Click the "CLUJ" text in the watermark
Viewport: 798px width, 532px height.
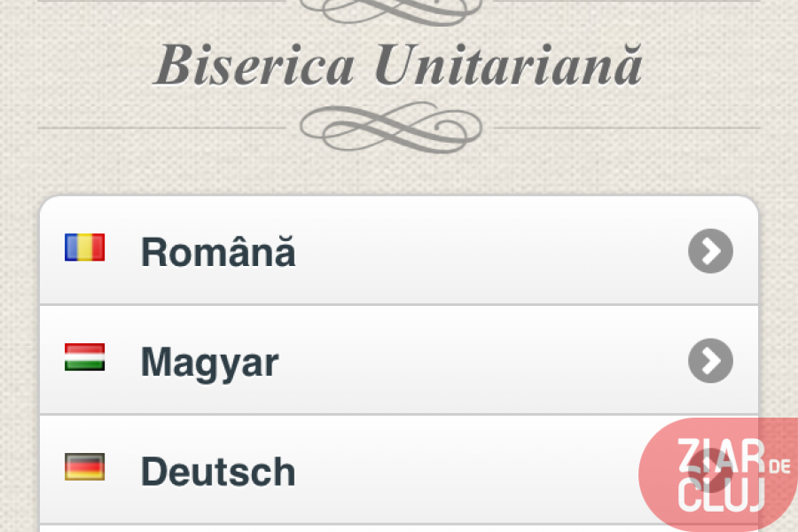720,496
